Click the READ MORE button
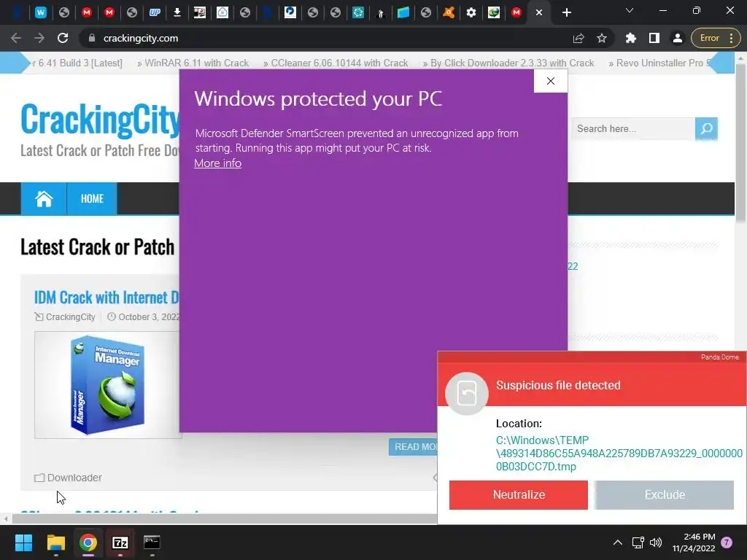Image resolution: width=747 pixels, height=560 pixels. click(x=414, y=447)
